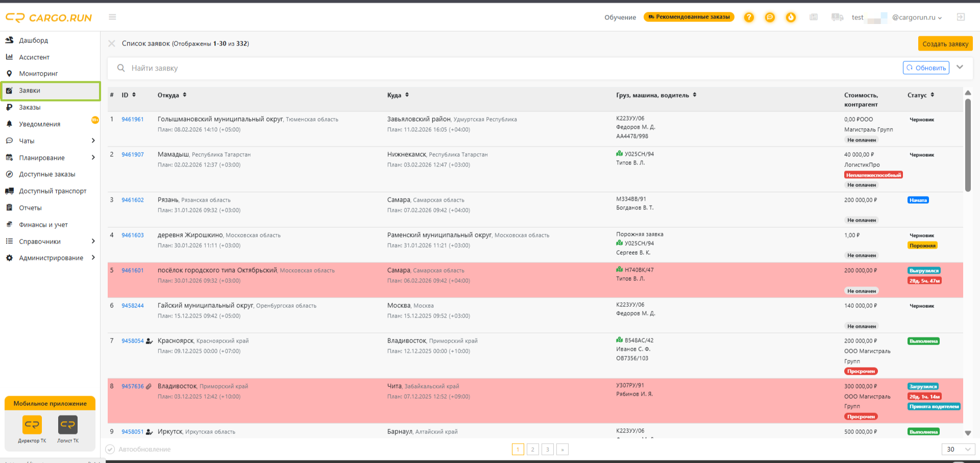Toggle the Автообновление checkbox
Viewport: 980px width, 463px height.
click(110, 449)
